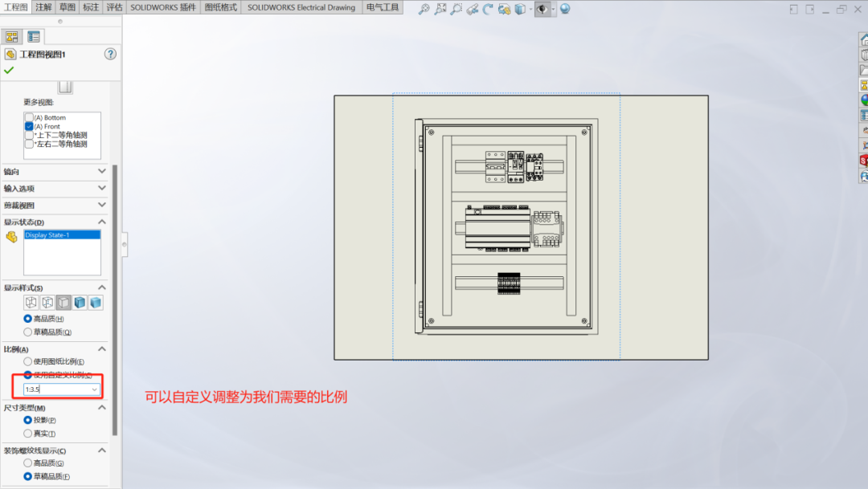868x489 pixels.
Task: Select the shaded with edges display style
Action: coord(79,302)
